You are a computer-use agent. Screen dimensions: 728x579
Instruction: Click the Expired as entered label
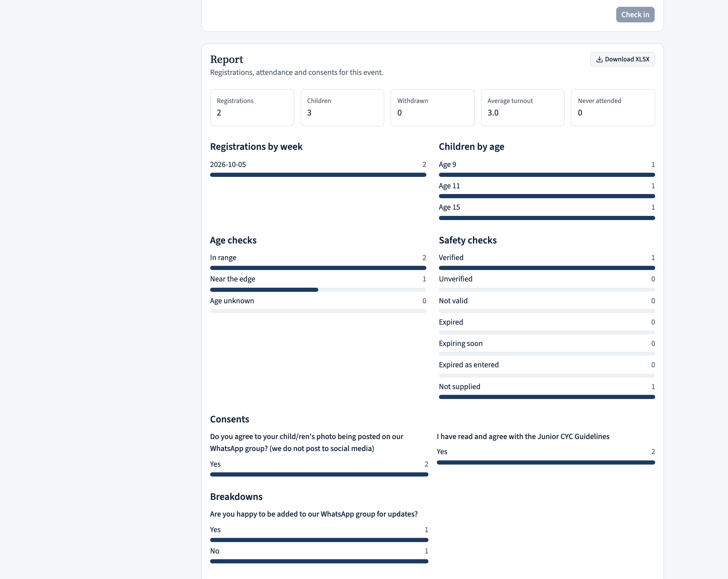point(468,364)
